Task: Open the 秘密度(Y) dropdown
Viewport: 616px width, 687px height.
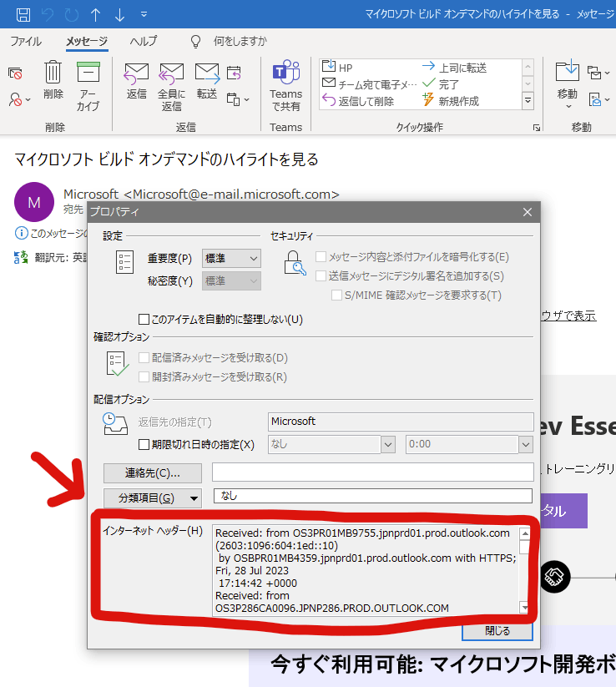Action: click(x=231, y=280)
